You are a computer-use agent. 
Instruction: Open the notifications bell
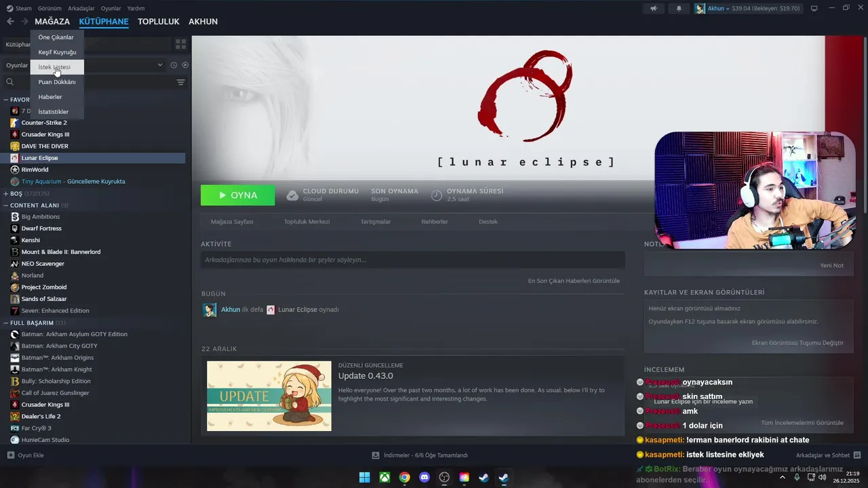point(679,9)
